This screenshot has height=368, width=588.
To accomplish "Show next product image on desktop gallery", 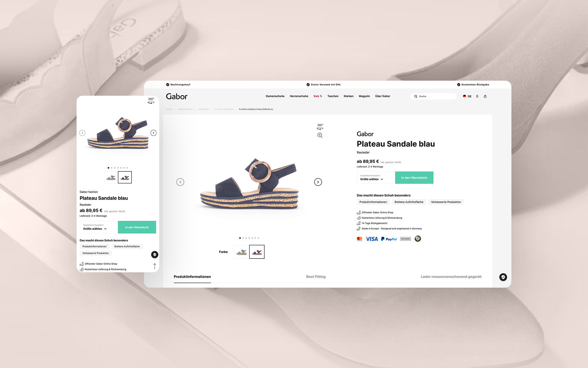I will click(318, 182).
